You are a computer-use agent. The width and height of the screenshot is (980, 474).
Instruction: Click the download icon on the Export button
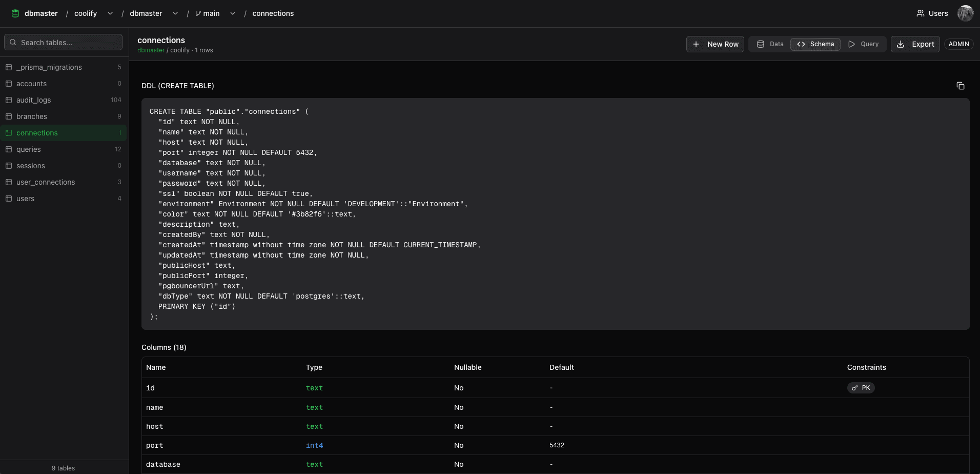901,44
